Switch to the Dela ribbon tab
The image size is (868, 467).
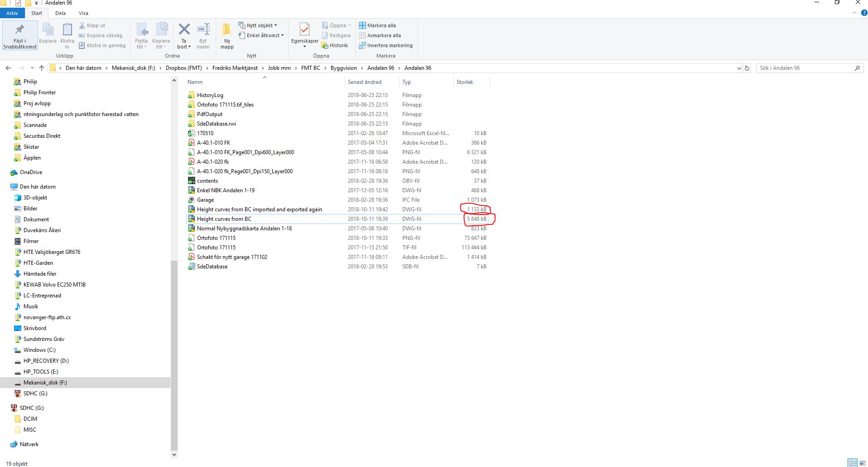click(x=60, y=13)
